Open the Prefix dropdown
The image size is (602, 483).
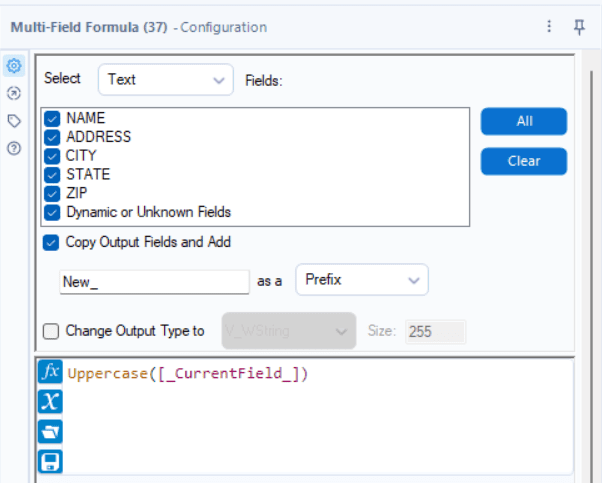[362, 280]
